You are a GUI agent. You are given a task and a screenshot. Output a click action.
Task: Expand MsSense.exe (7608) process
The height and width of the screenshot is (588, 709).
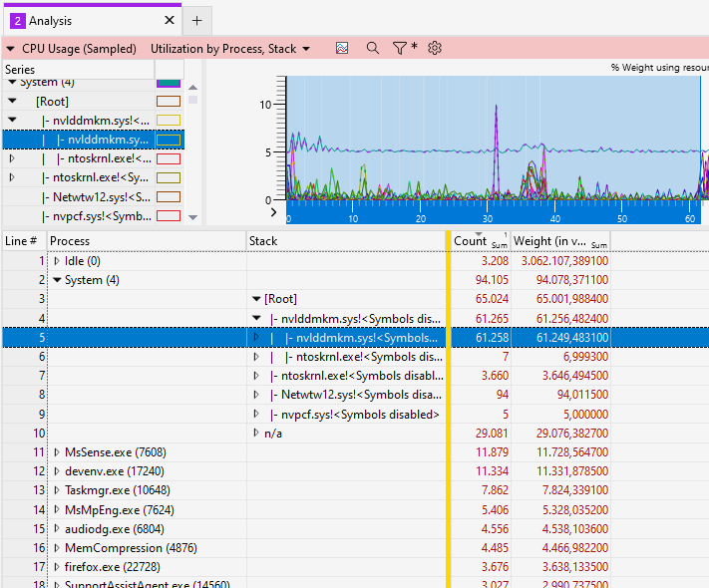57,451
